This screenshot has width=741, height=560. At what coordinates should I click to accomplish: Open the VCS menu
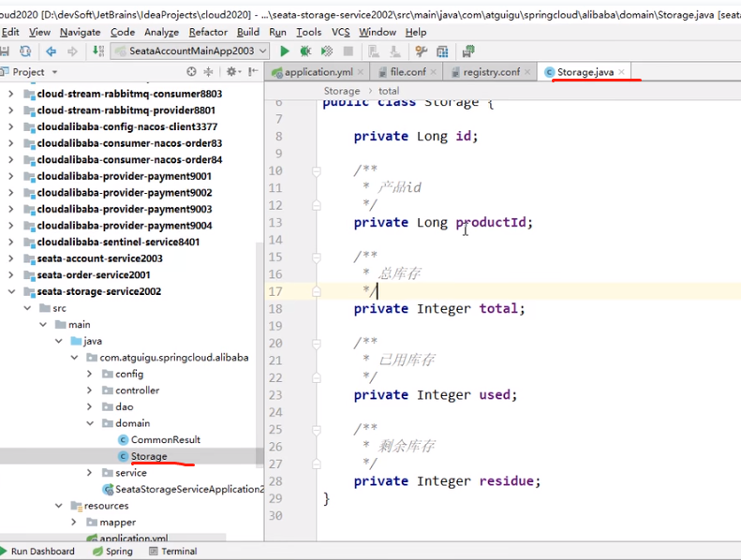point(341,32)
